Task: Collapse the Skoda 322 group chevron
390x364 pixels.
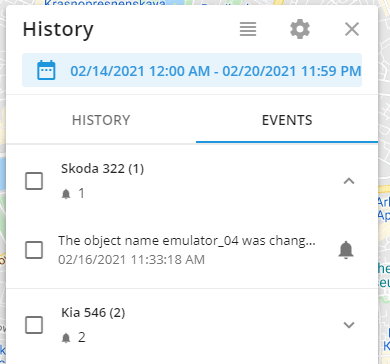Action: (349, 181)
